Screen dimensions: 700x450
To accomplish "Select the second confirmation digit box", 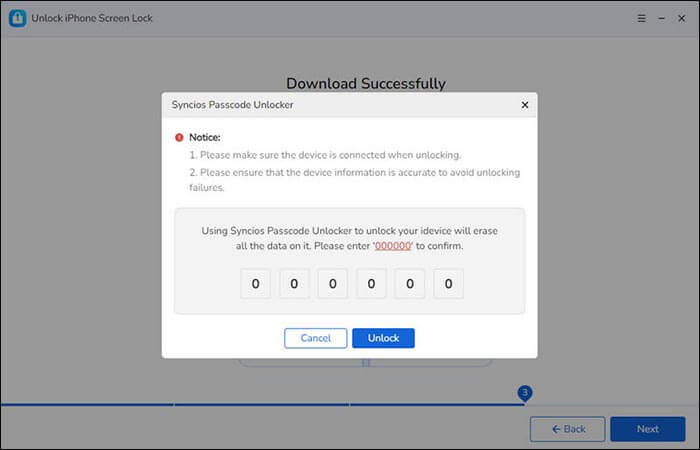I will [294, 284].
